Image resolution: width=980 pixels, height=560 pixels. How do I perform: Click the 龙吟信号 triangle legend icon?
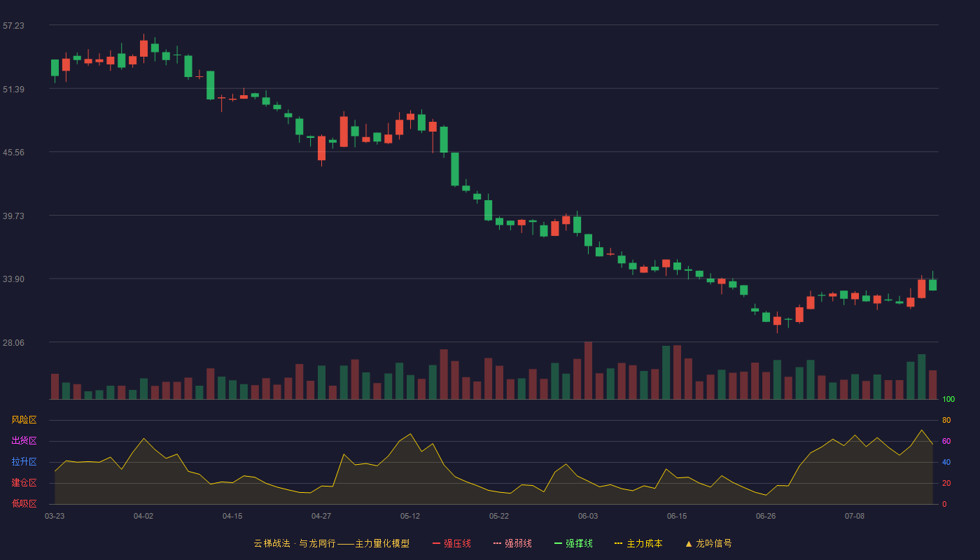point(689,543)
